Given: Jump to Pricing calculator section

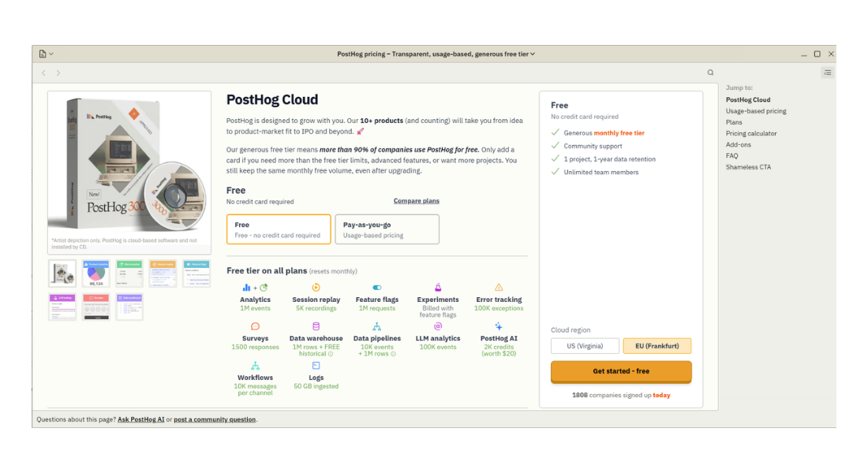Looking at the screenshot, I should pos(751,133).
